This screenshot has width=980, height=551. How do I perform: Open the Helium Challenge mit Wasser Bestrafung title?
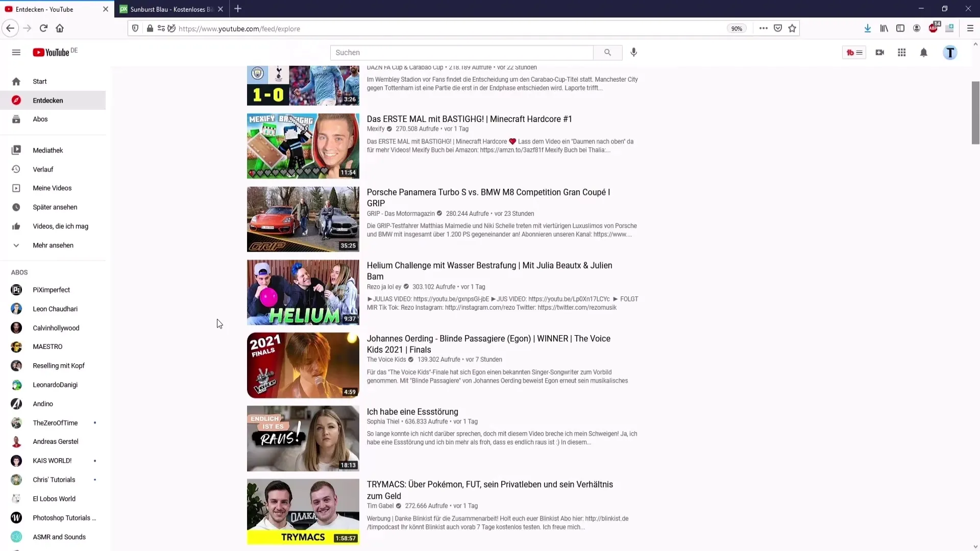coord(489,271)
